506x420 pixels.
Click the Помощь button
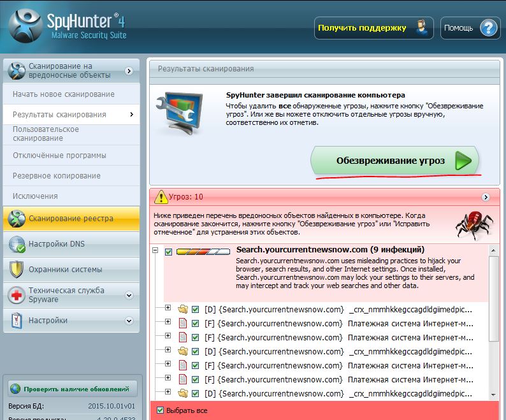coord(470,28)
